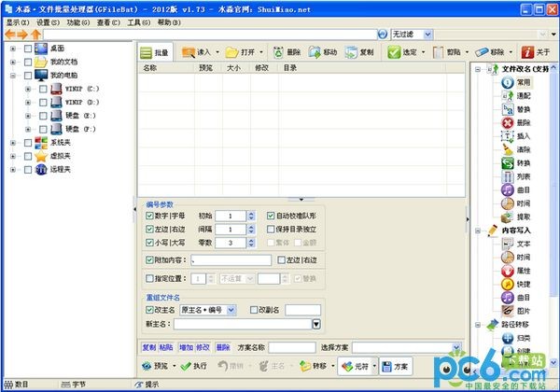
Task: Tick the 指定位置 checkbox
Action: pos(149,278)
